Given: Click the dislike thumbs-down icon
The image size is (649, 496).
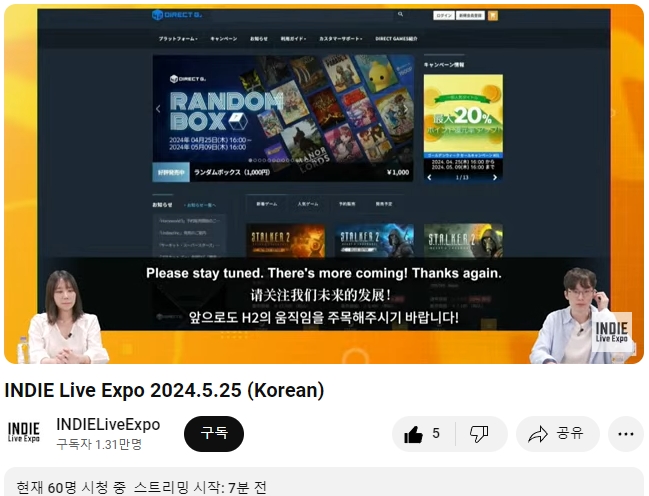Looking at the screenshot, I should click(x=479, y=434).
